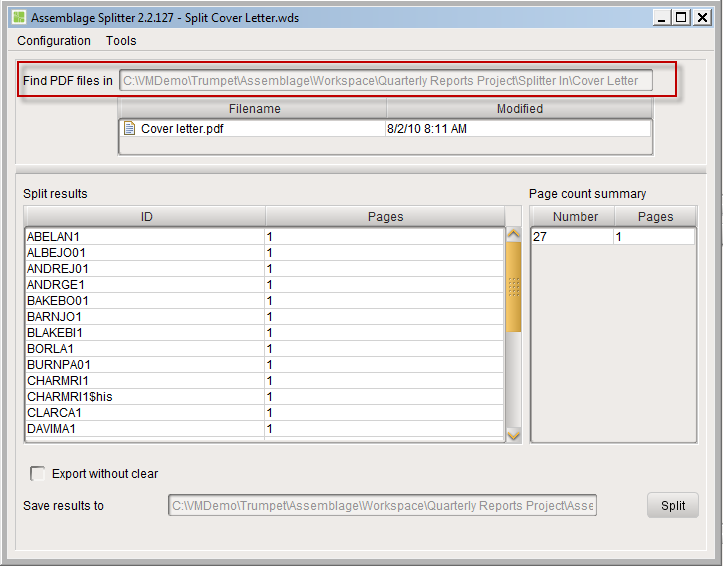
Task: Click the Assemblage Splitter app icon in title bar
Action: click(19, 18)
